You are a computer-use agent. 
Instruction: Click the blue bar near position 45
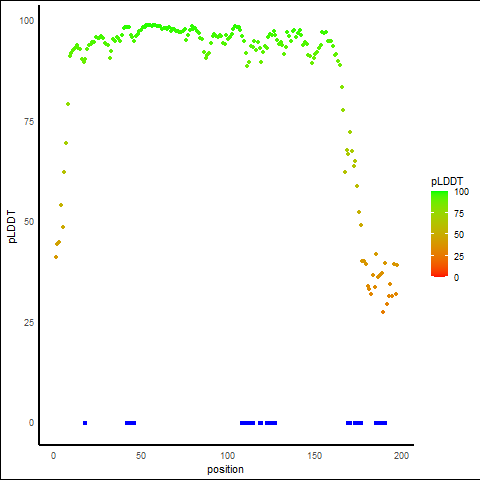point(130,423)
